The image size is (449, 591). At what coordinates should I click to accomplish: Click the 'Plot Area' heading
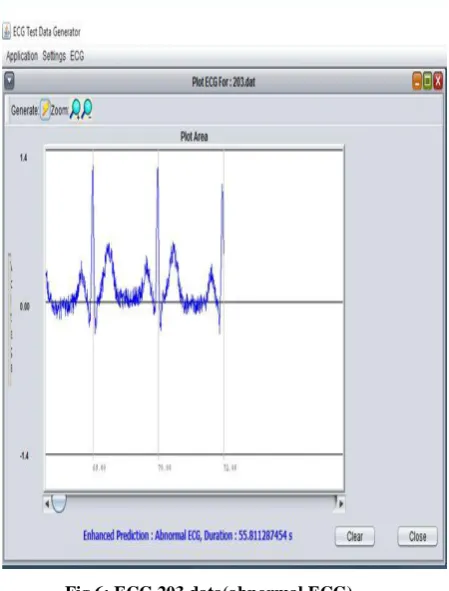(194, 136)
